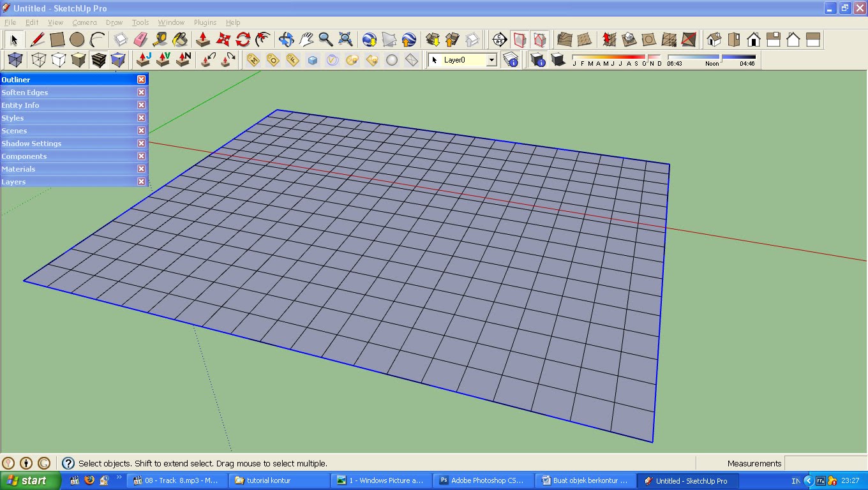The image size is (868, 490).
Task: Open the Camera menu
Action: 84,22
